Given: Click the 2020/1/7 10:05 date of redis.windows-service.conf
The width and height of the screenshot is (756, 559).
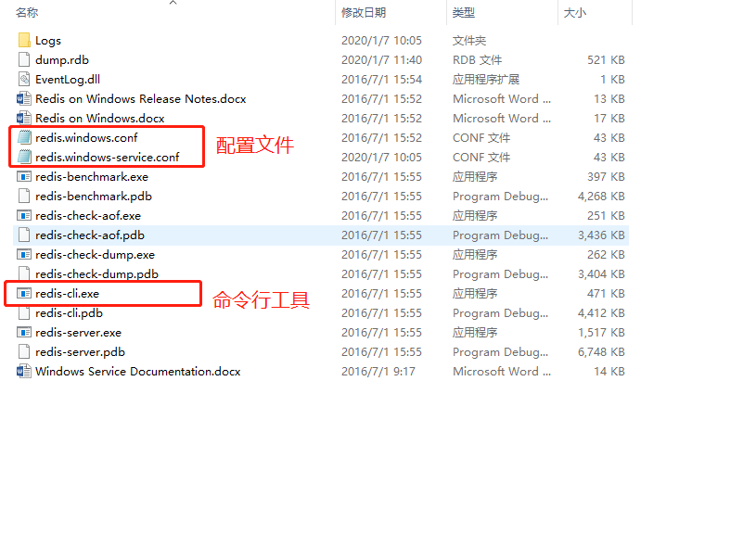Looking at the screenshot, I should tap(382, 157).
